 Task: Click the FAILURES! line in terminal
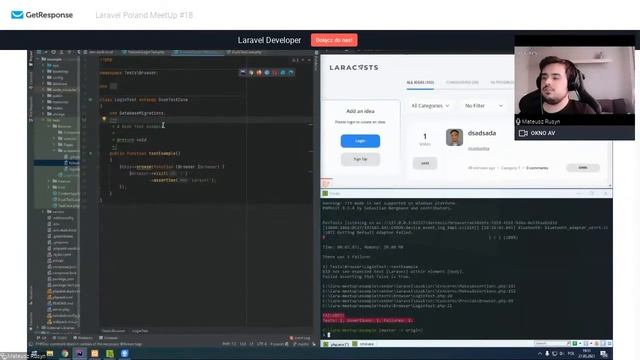(x=333, y=315)
